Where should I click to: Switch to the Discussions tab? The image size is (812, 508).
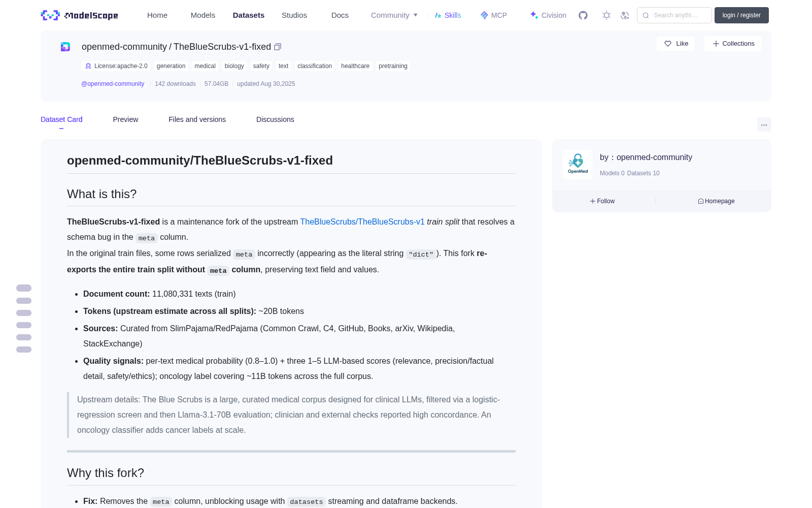click(x=275, y=119)
